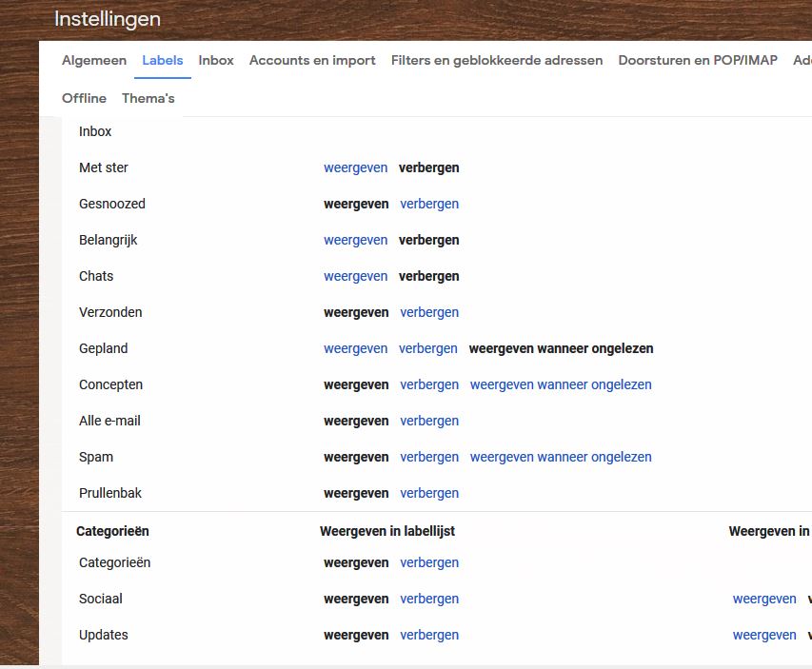Set Concepten to weergeven wanneer ongelezen
Viewport: 812px width, 669px height.
(561, 384)
